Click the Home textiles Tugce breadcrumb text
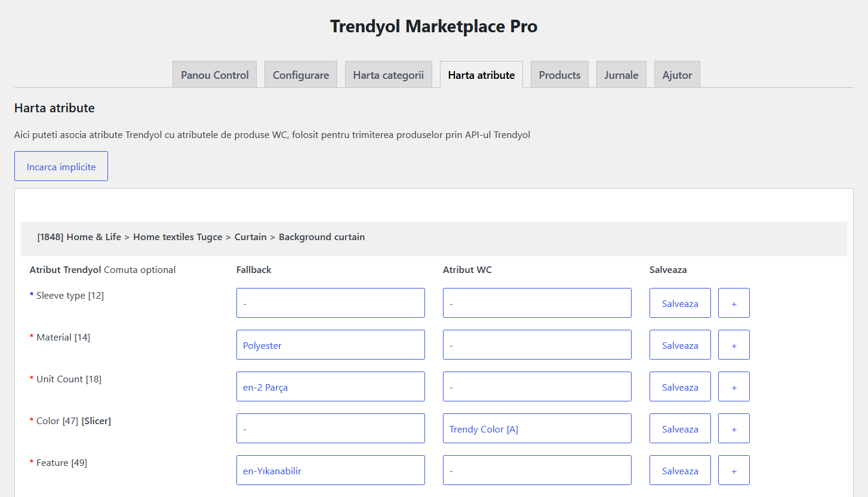The image size is (868, 497). point(178,237)
